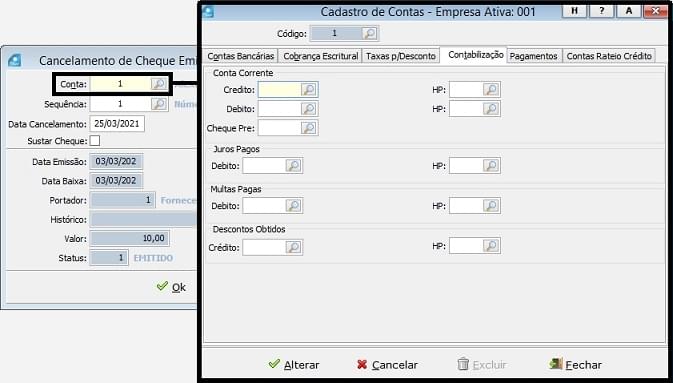
Task: Tick the Sustar Cheque checkbox
Action: pyautogui.click(x=95, y=141)
